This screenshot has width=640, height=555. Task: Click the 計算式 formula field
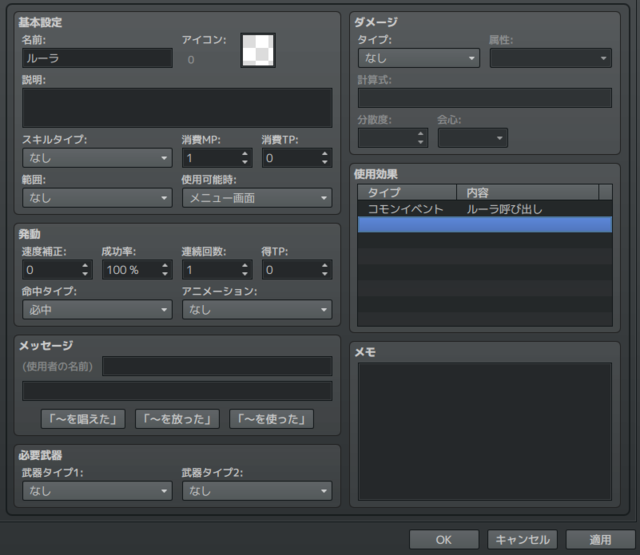pyautogui.click(x=485, y=98)
